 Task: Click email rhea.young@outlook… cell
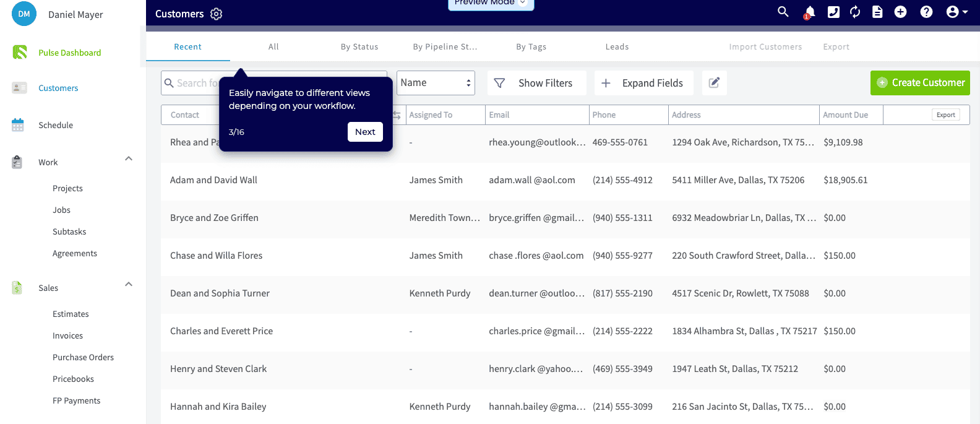click(x=537, y=142)
